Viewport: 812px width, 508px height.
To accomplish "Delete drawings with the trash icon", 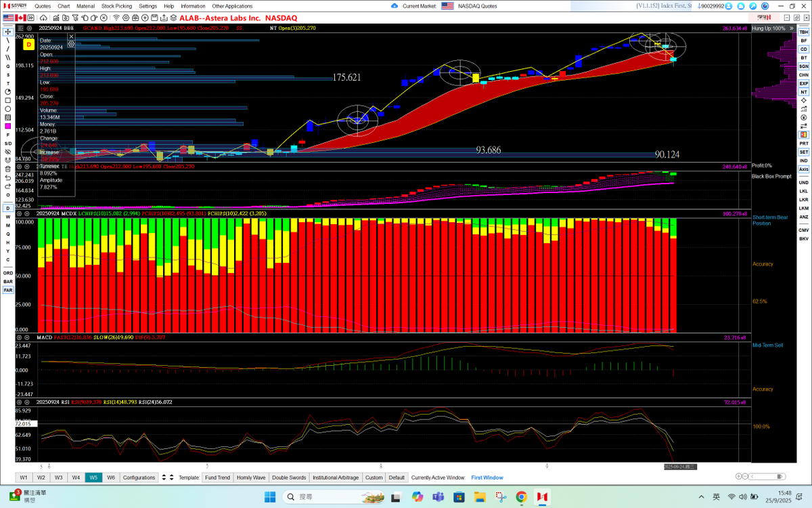I will pos(8,170).
